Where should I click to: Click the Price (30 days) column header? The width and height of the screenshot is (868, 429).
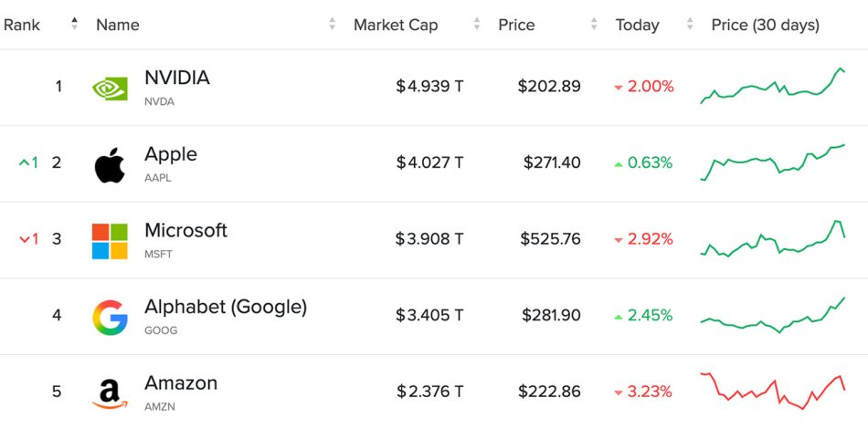(x=765, y=25)
